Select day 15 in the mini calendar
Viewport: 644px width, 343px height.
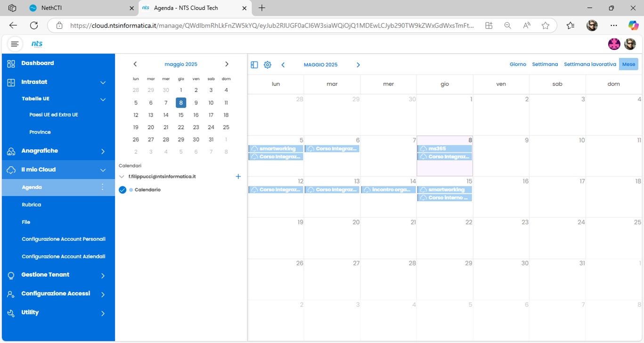pos(181,115)
